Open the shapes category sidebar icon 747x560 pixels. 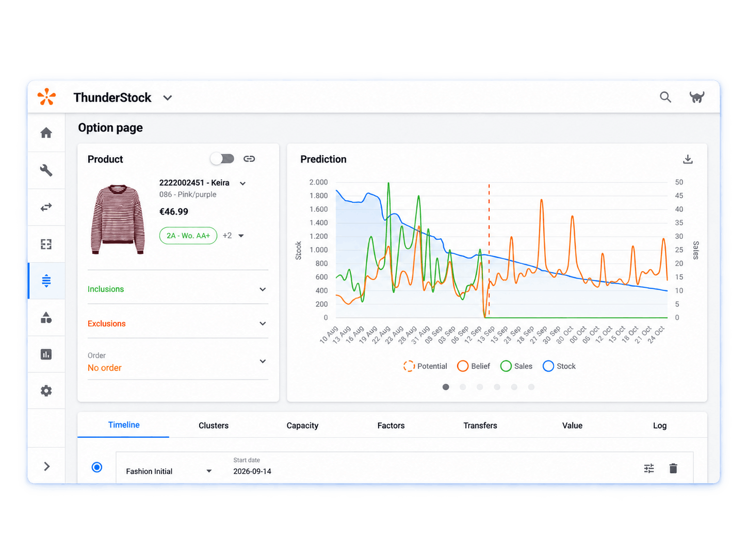coord(46,318)
